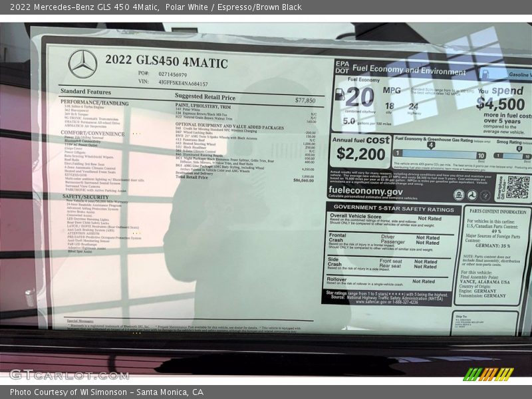
Task: Click the large 20 combined MPG figure
Action: click(x=360, y=96)
